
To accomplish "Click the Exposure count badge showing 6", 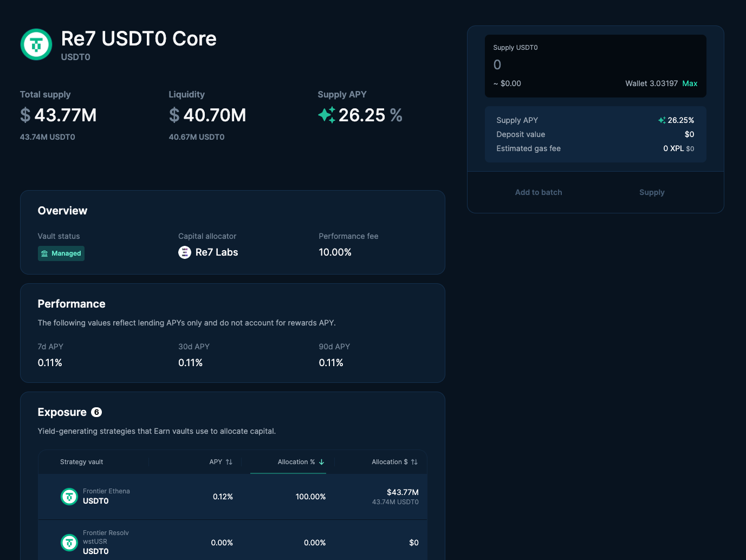I will 96,412.
